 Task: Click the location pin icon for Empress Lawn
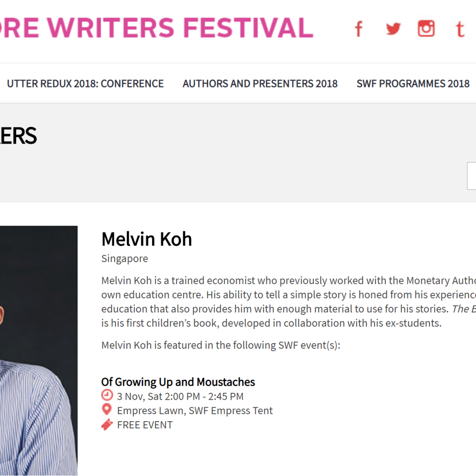point(106,410)
